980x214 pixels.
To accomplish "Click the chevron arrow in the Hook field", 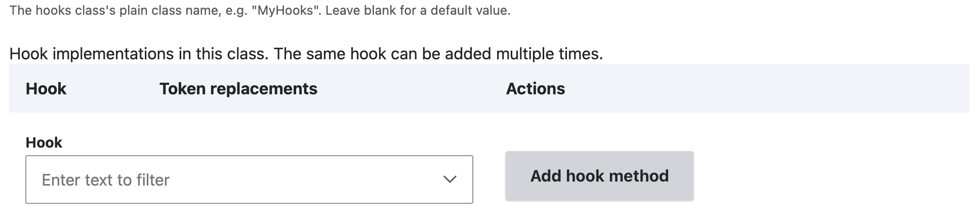I will 450,180.
